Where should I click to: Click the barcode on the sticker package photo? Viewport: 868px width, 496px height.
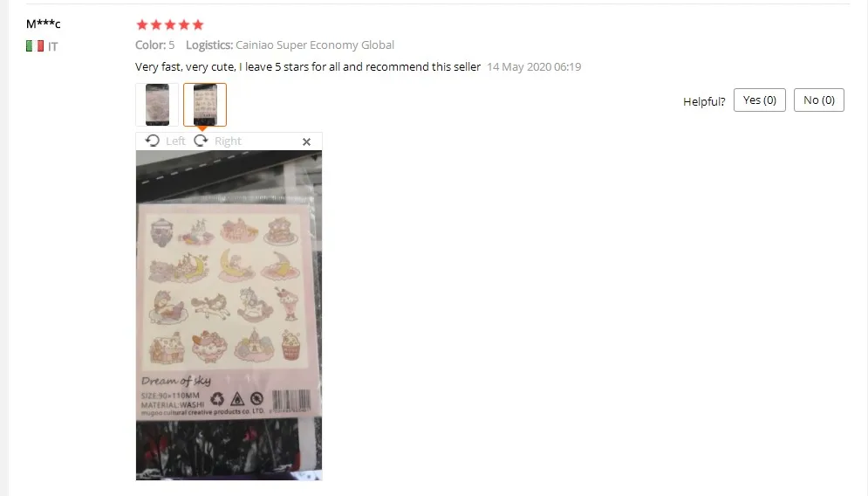(x=291, y=401)
